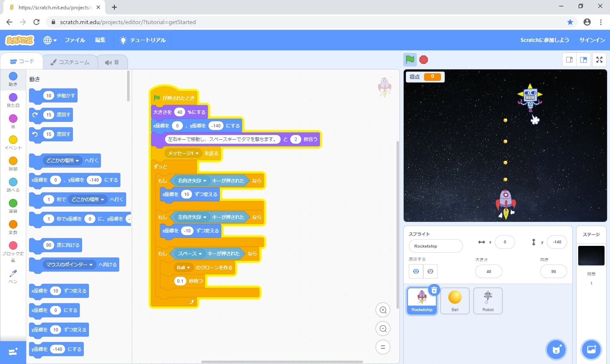Open the language globe dropdown

coord(50,40)
